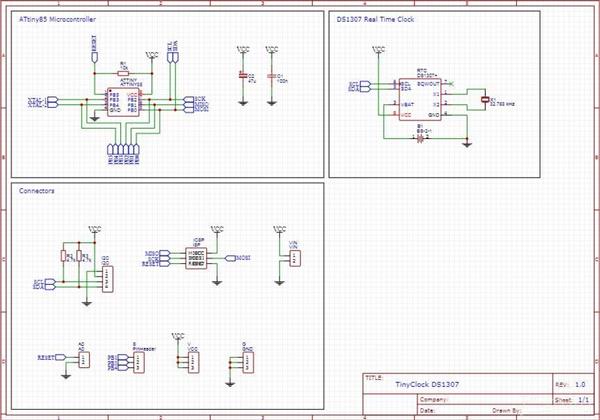
Task: Select the X1 32.768 kHz crystal
Action: (485, 99)
